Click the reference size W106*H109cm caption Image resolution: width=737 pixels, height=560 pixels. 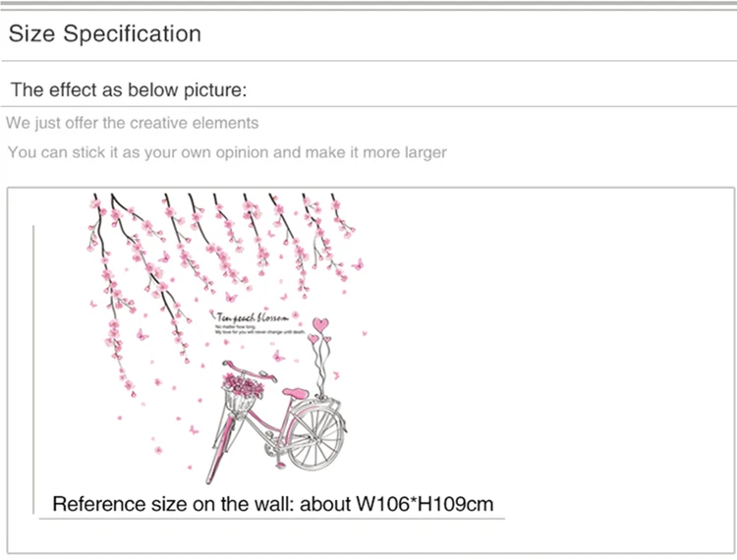point(272,504)
